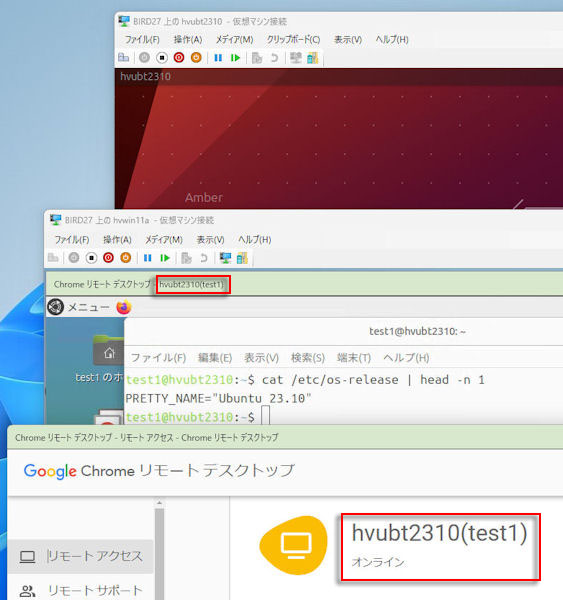Open Ubuntu MATE メニュー button
Screen dimensions: 563x600
(x=78, y=307)
